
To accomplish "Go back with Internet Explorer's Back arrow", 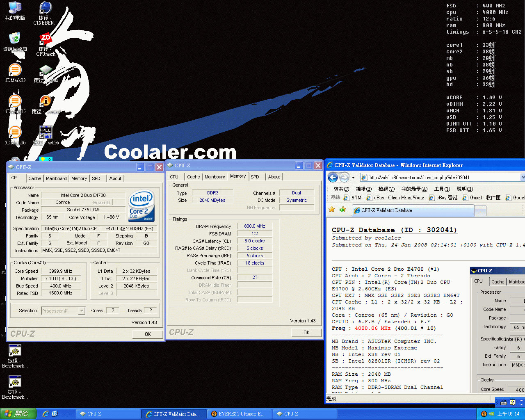I will [x=333, y=177].
